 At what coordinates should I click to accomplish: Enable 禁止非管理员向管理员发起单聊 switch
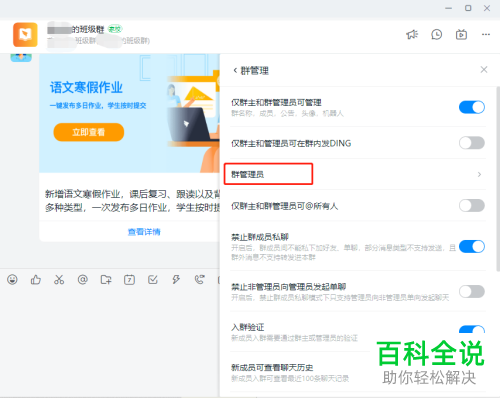(472, 292)
